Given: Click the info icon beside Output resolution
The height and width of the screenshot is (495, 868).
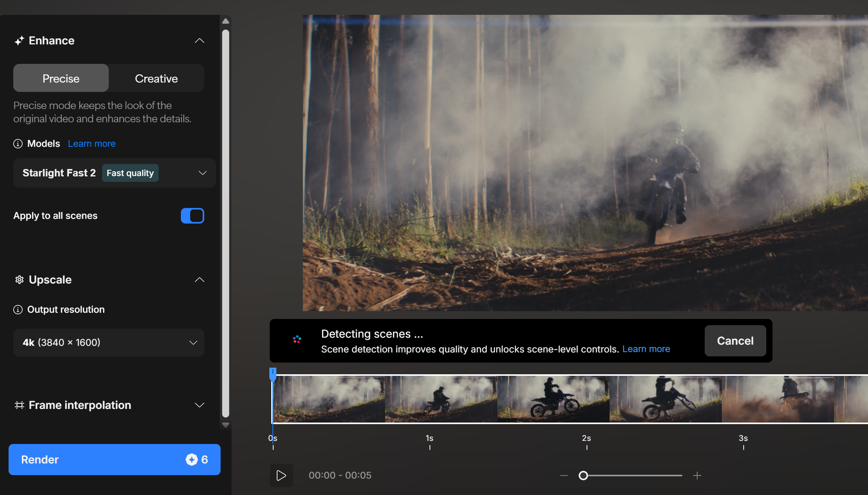Looking at the screenshot, I should tap(18, 310).
